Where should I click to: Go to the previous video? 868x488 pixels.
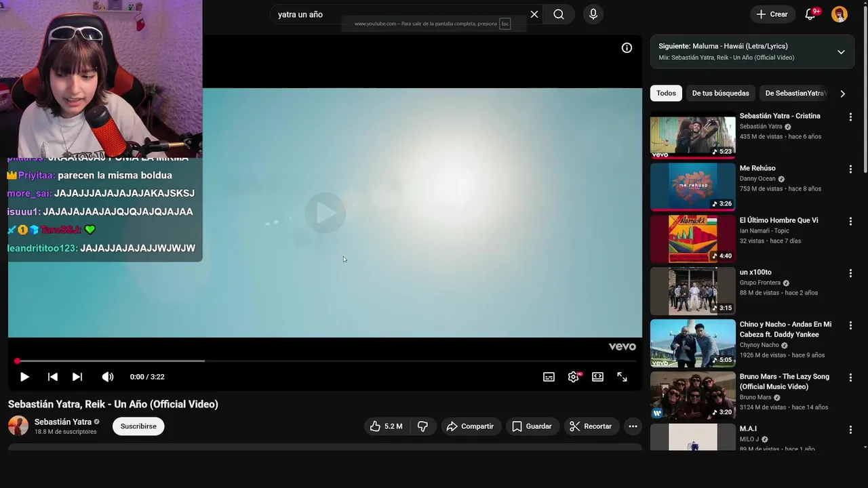coord(53,377)
